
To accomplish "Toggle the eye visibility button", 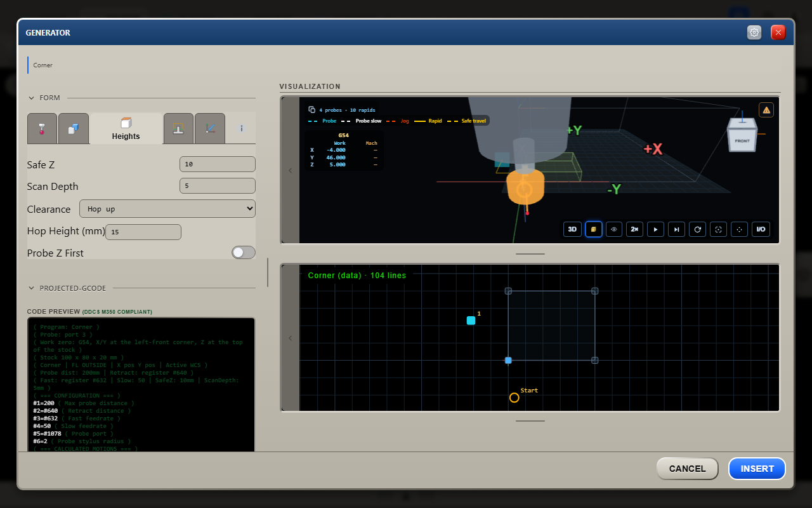I will tap(614, 229).
